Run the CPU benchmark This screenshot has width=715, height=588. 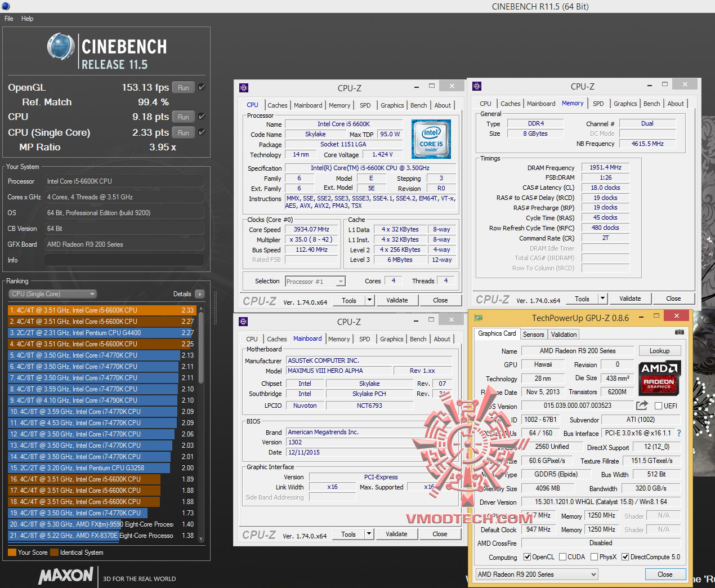pyautogui.click(x=184, y=117)
